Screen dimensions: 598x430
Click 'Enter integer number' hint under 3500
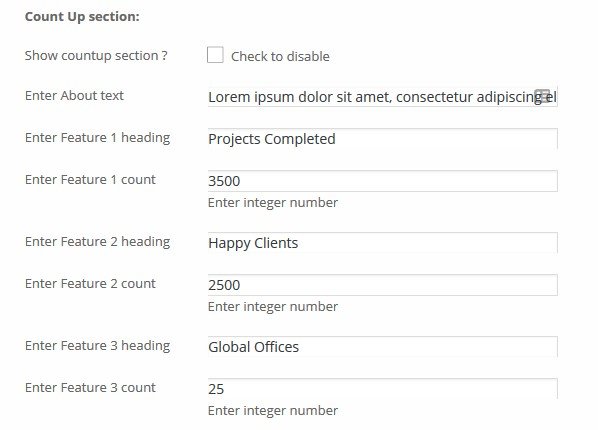[273, 203]
